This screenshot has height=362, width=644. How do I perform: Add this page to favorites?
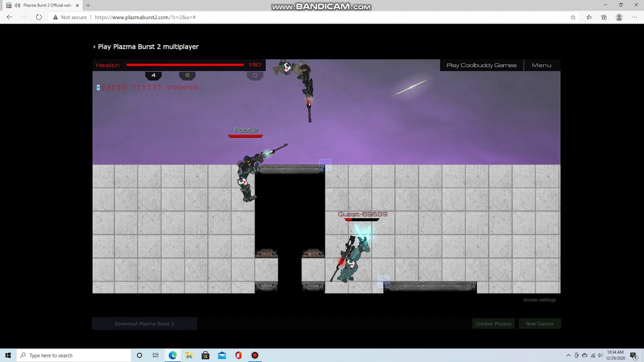click(x=573, y=17)
